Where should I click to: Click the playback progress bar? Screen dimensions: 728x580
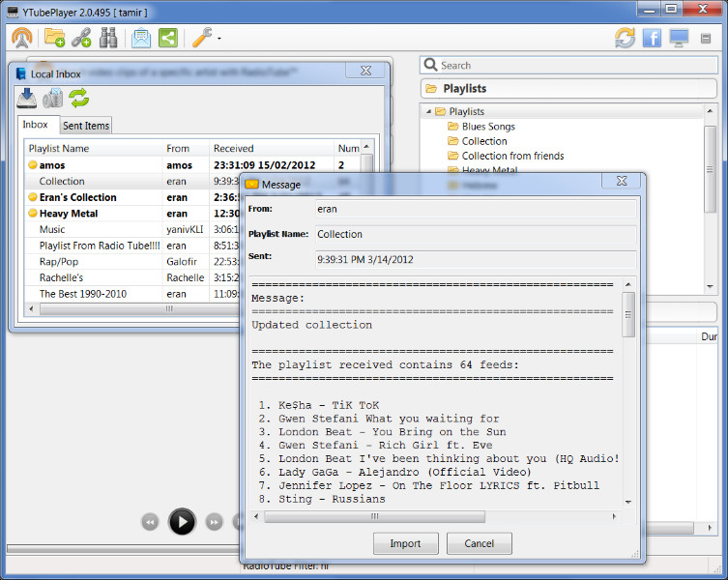(121, 549)
